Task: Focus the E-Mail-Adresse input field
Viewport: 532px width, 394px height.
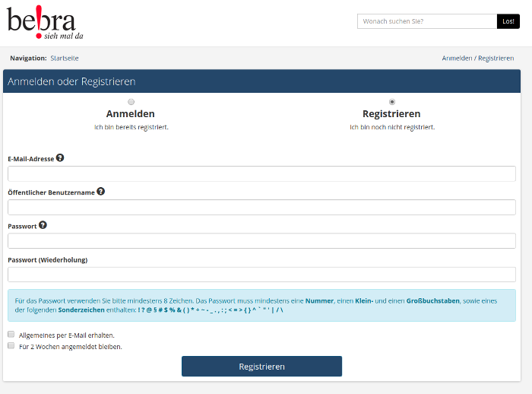Action: coord(261,173)
